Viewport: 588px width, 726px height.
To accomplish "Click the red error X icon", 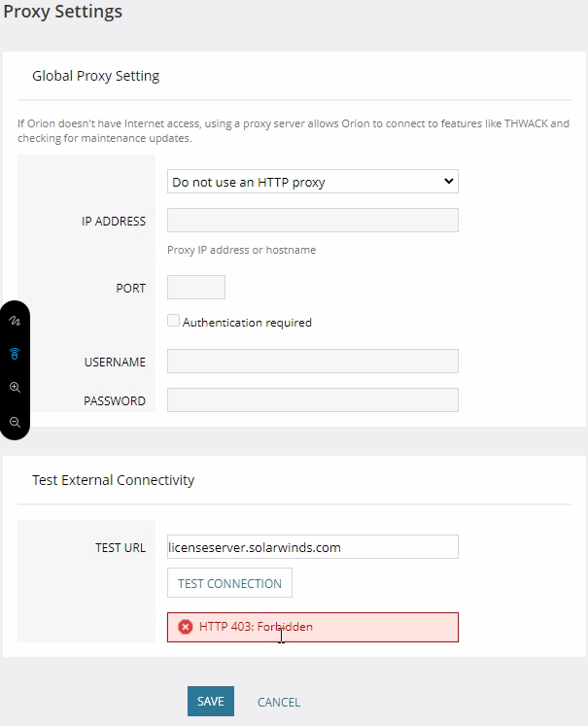I will pos(185,627).
